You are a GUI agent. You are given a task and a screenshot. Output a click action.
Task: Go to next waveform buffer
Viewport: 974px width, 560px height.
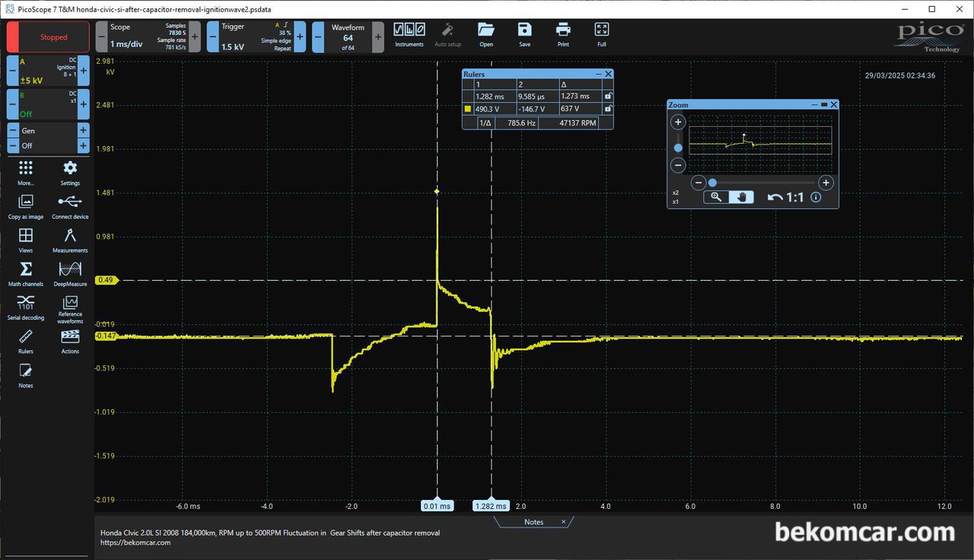[377, 37]
